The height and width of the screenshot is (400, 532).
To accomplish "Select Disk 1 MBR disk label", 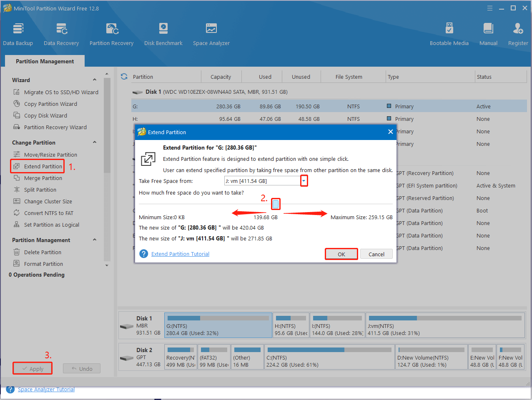I will pyautogui.click(x=141, y=325).
